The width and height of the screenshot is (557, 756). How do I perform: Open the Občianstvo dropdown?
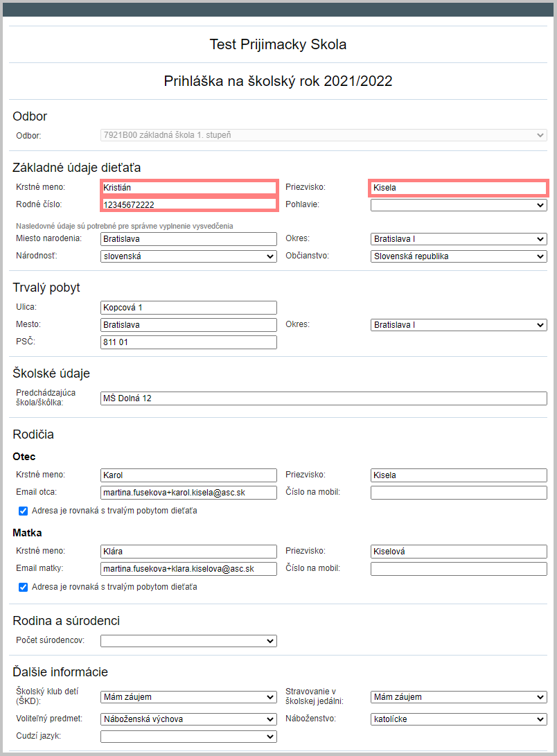pos(459,256)
